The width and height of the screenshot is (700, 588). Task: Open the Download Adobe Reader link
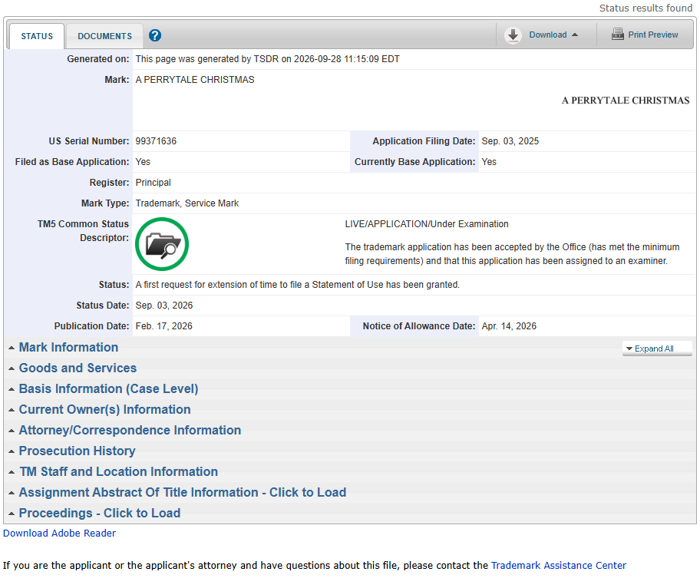[59, 533]
